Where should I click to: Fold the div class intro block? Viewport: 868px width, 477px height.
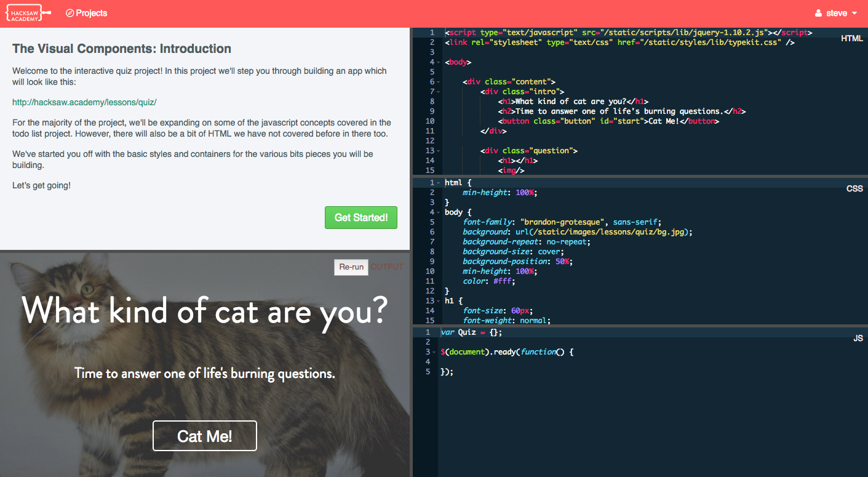tap(437, 92)
